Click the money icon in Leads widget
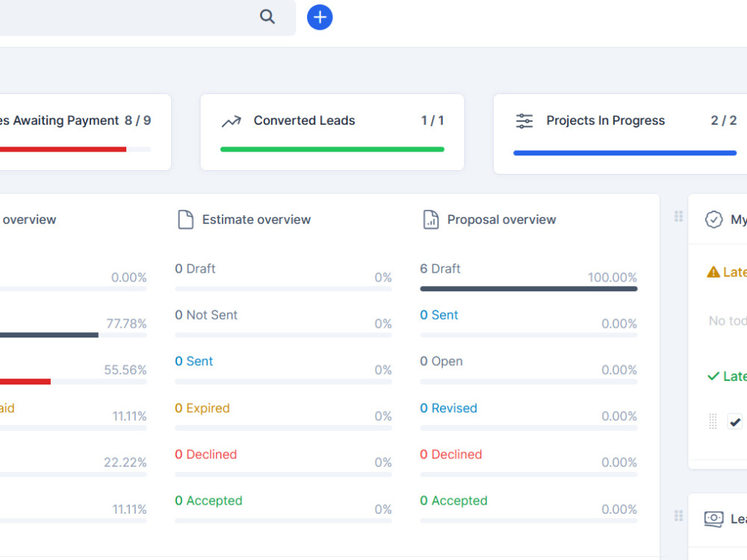Screen dimensions: 747x560 coord(713,519)
